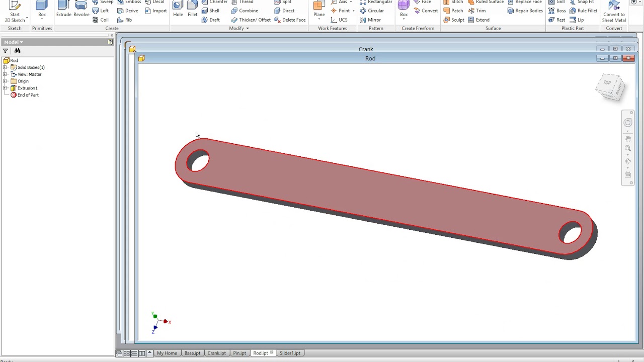Select Zoom in navigation bar
The image size is (644, 362).
(x=627, y=148)
